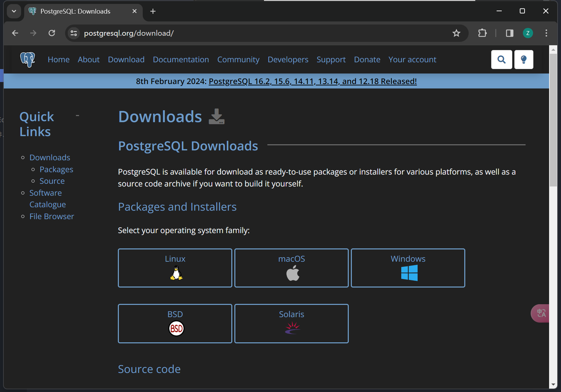Collapse Quick Links with the minus toggle

(77, 116)
